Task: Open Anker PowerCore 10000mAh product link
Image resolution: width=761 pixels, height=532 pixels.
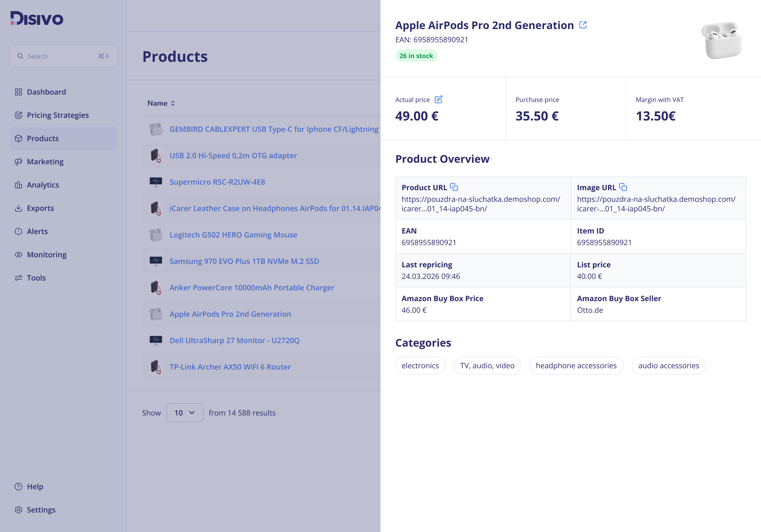Action: pos(252,288)
